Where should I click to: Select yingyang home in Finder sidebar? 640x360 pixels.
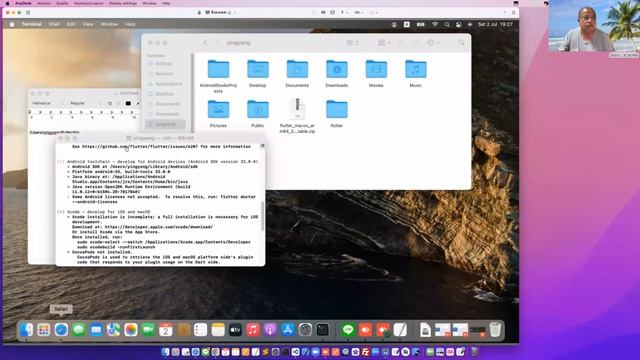pyautogui.click(x=165, y=124)
